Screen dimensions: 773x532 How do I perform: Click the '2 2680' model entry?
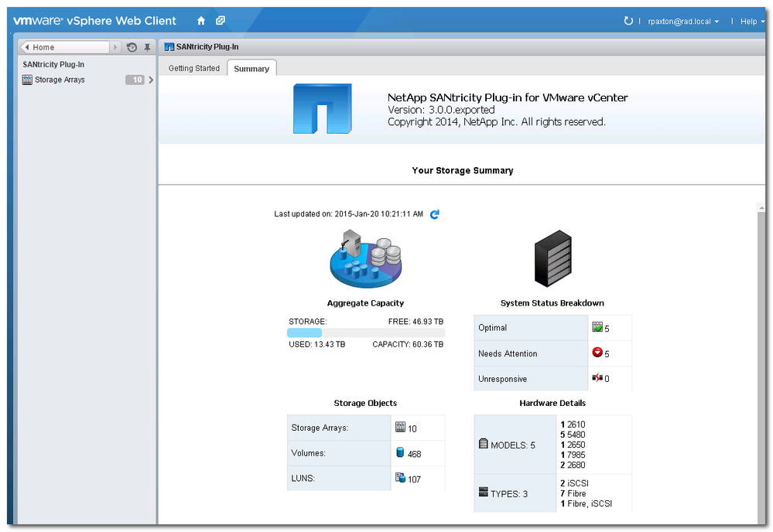[x=573, y=465]
